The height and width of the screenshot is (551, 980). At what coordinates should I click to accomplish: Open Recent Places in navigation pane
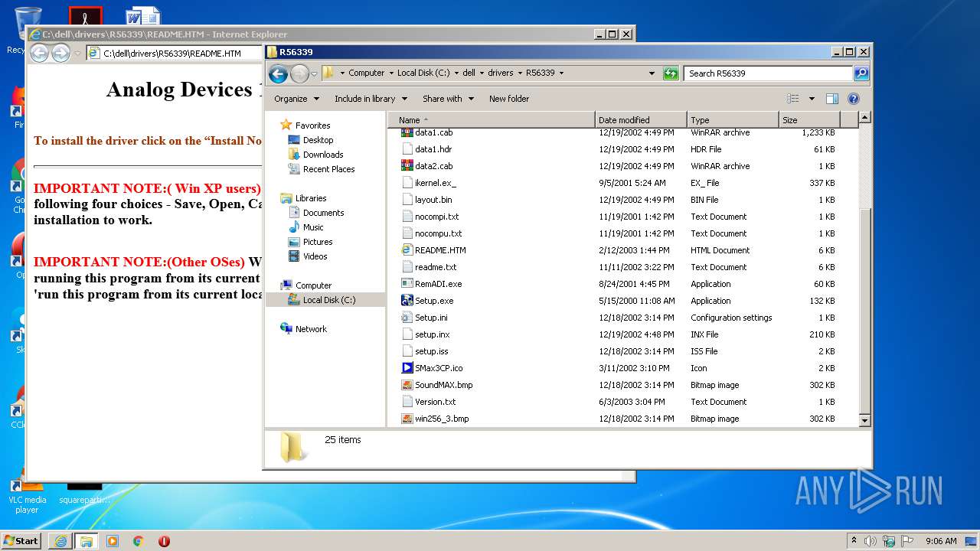pyautogui.click(x=328, y=169)
